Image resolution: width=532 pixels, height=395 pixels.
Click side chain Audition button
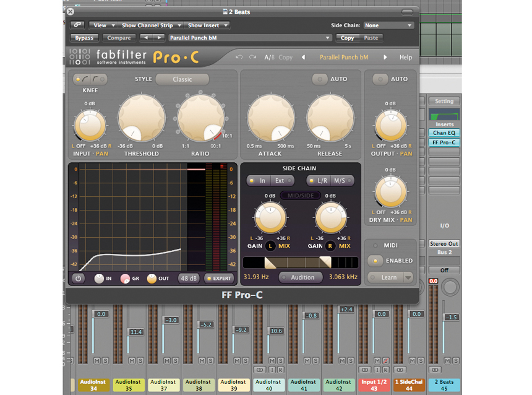coord(300,277)
